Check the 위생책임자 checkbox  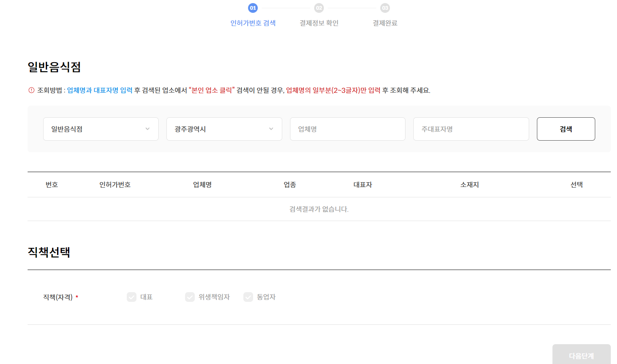(190, 297)
